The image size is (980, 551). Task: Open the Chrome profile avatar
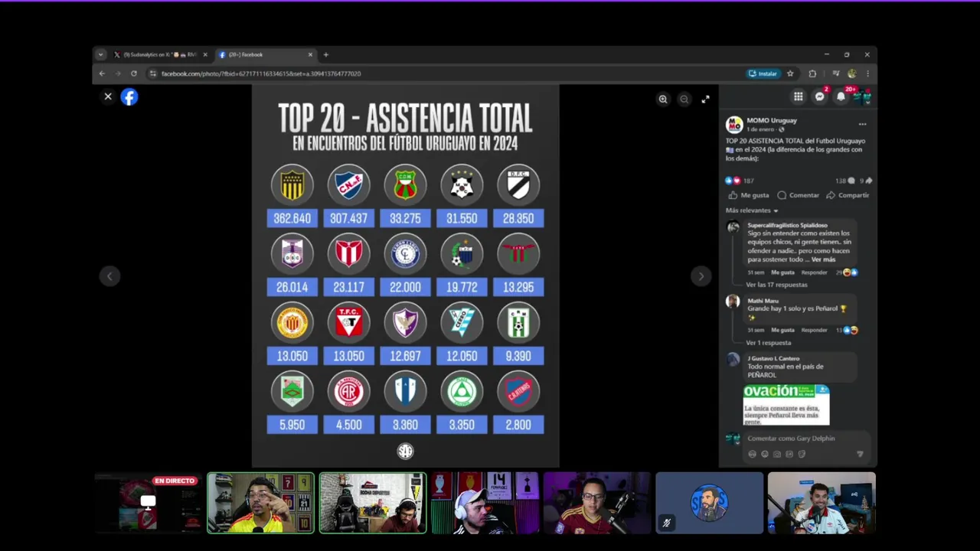(852, 73)
